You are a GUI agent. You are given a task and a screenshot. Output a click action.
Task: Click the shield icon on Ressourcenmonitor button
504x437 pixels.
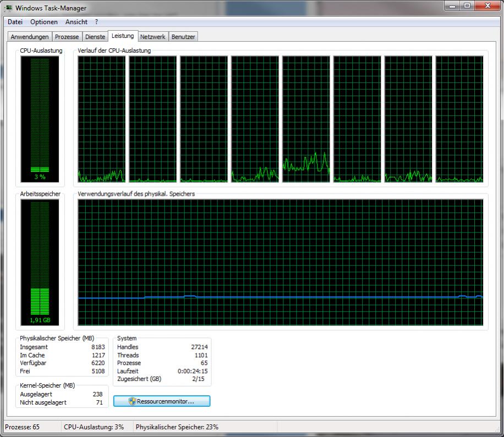(x=132, y=401)
